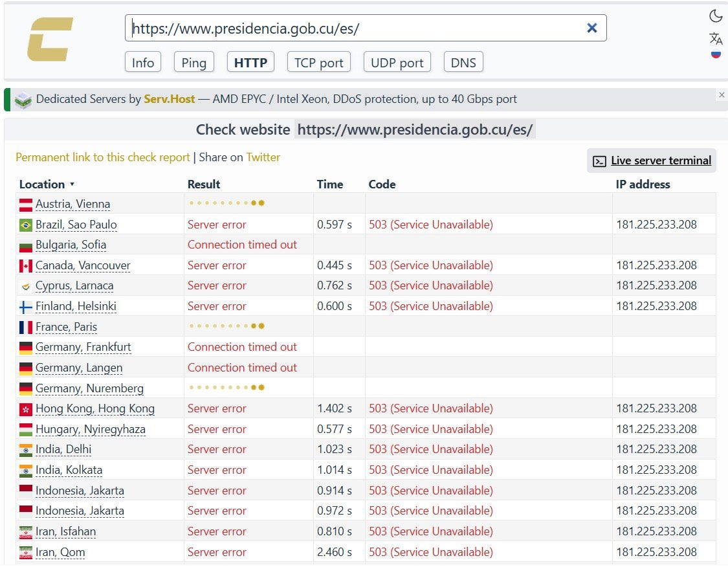Image resolution: width=728 pixels, height=567 pixels.
Task: Click the gold Check-Host logo
Action: [50, 39]
